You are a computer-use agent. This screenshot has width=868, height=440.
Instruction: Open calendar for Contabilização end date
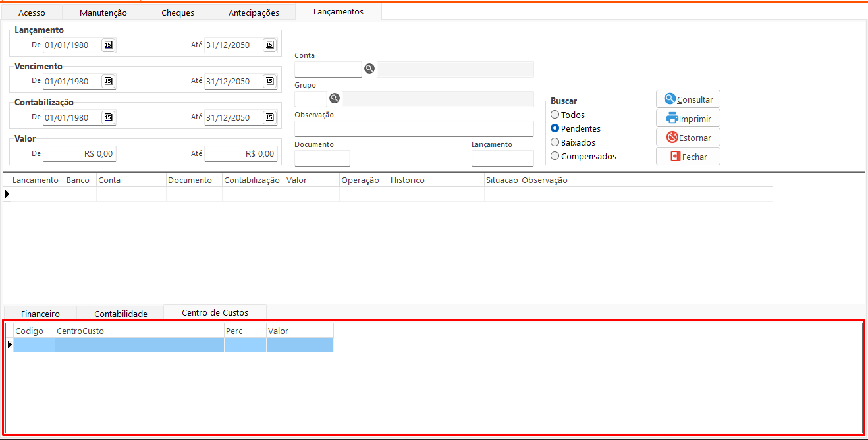pos(270,117)
